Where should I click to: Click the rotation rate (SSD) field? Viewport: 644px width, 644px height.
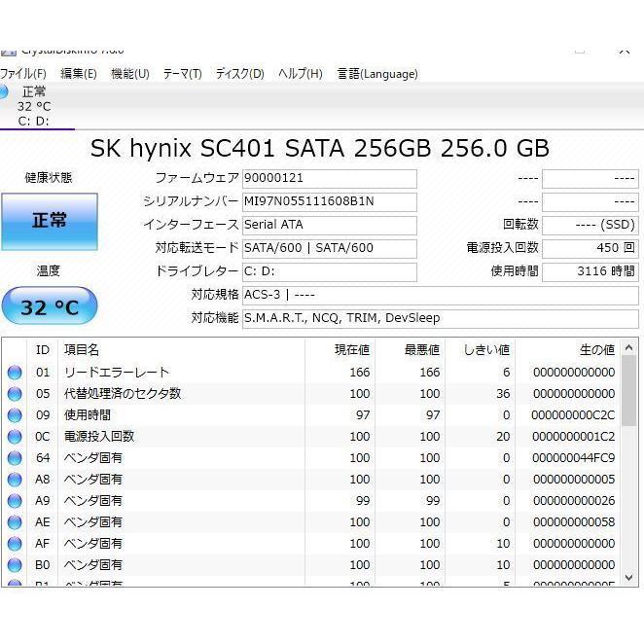tap(590, 225)
